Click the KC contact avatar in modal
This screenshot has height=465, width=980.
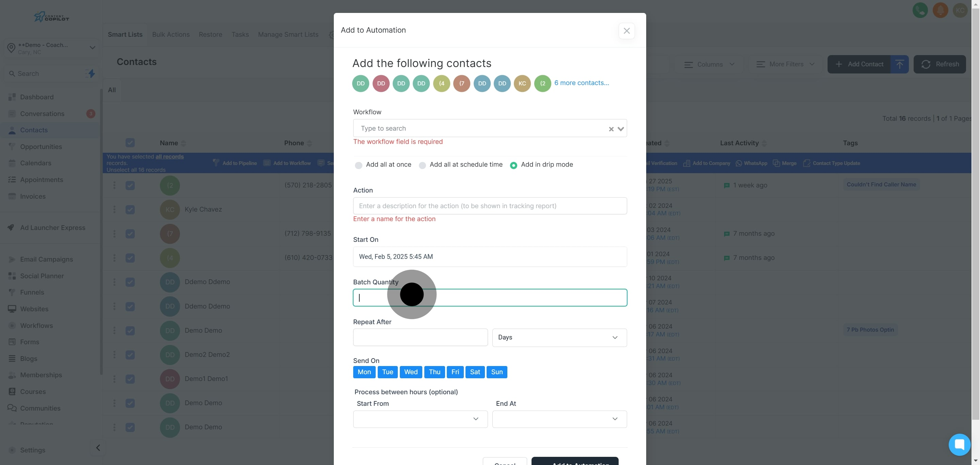point(522,83)
